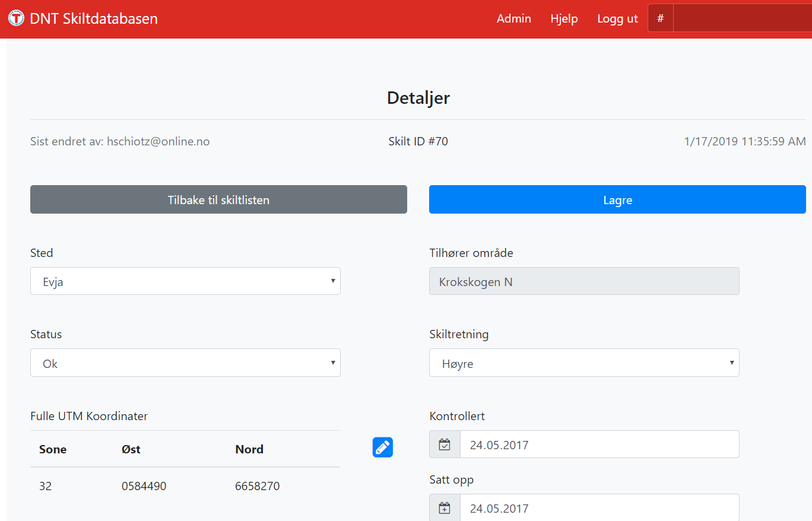The width and height of the screenshot is (812, 521).
Task: Click the Sted field label
Action: click(x=42, y=253)
